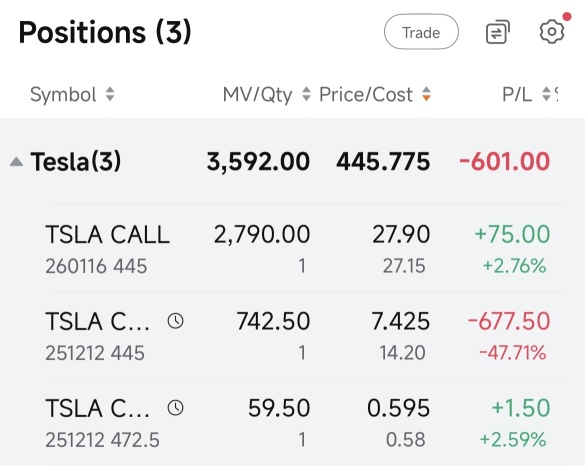The image size is (585, 470).
Task: Open the settings gear icon
Action: tap(552, 31)
